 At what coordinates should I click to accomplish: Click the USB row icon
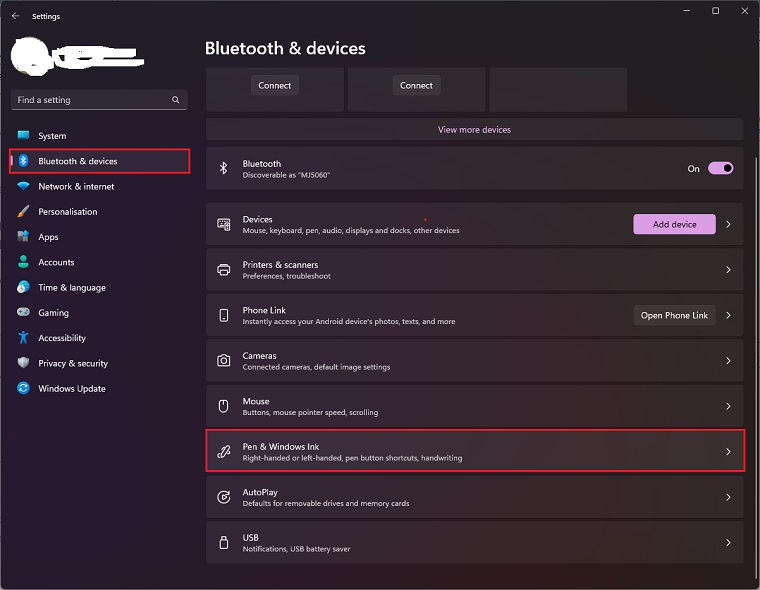[x=224, y=543]
